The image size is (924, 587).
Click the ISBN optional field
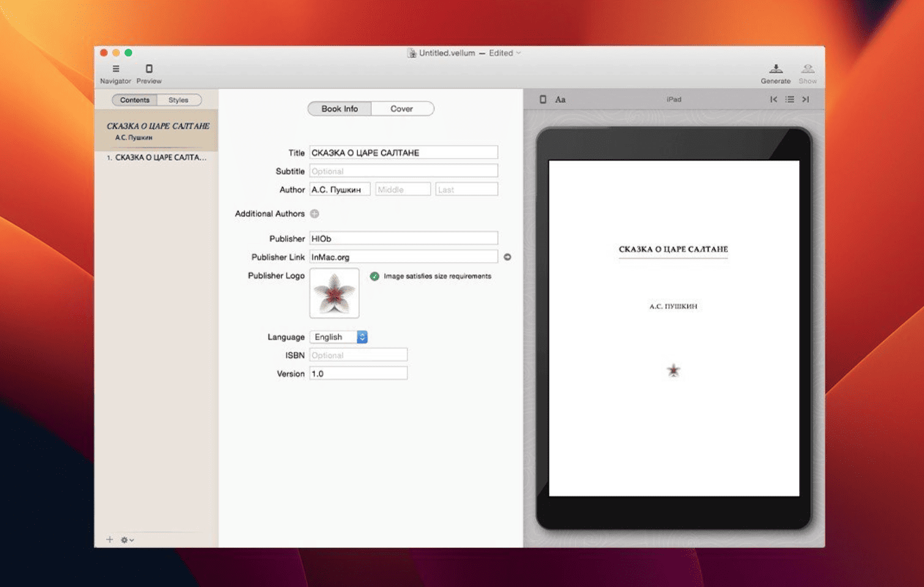(359, 354)
